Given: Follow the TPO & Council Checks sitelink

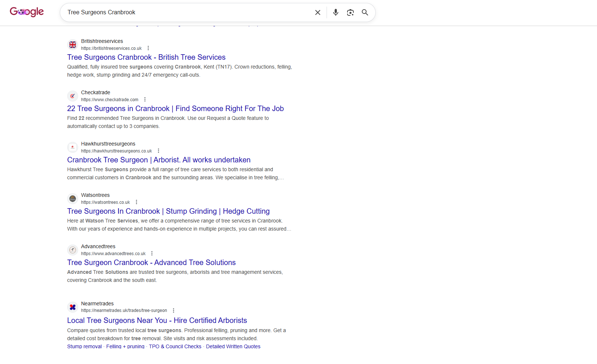Looking at the screenshot, I should (175, 346).
